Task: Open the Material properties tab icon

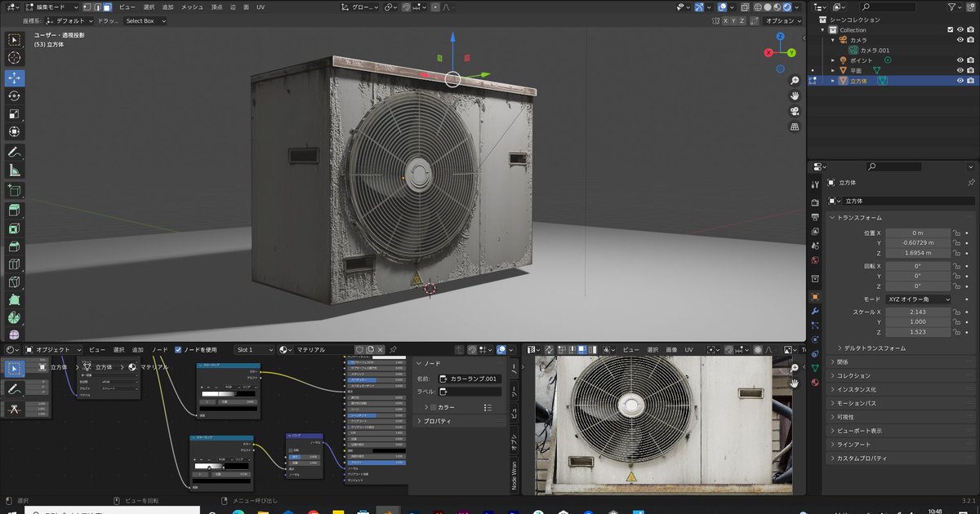Action: click(815, 382)
